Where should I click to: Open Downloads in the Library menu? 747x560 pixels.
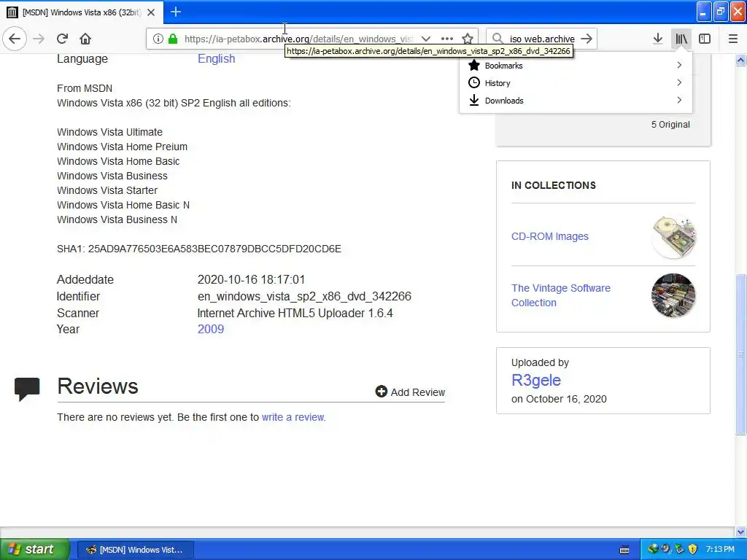click(x=576, y=101)
